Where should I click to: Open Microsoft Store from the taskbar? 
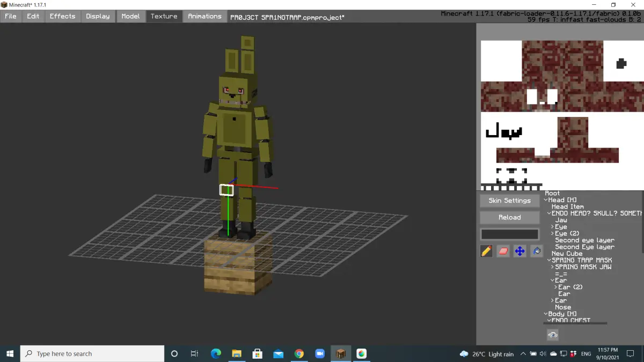pyautogui.click(x=258, y=353)
